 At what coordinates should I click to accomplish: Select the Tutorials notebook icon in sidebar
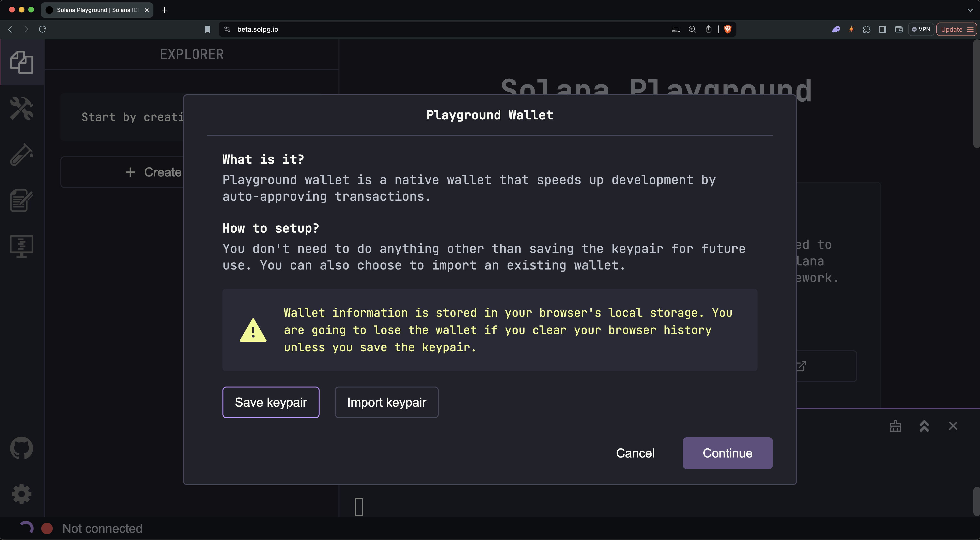[x=22, y=201]
